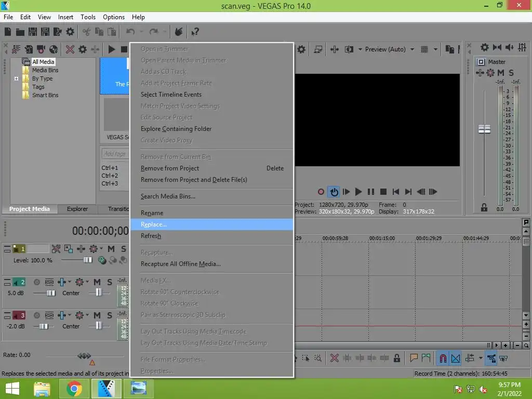Mute video track 1

click(x=111, y=249)
